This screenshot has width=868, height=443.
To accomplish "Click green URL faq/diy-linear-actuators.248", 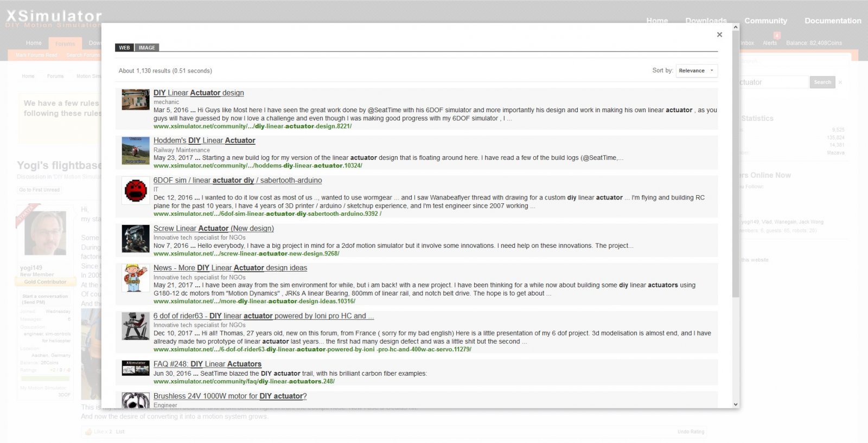I will 244,382.
